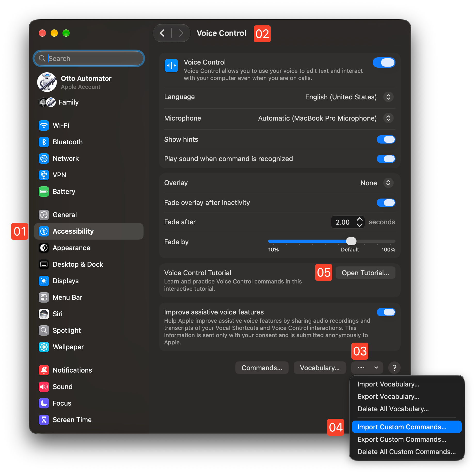Click the Bluetooth sidebar icon
This screenshot has height=474, width=476.
(x=44, y=142)
